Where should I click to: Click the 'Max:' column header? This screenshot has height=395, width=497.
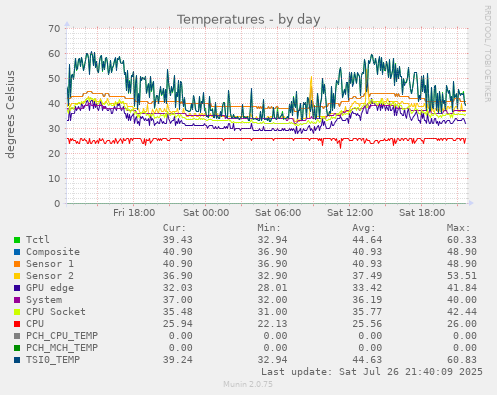(x=458, y=228)
